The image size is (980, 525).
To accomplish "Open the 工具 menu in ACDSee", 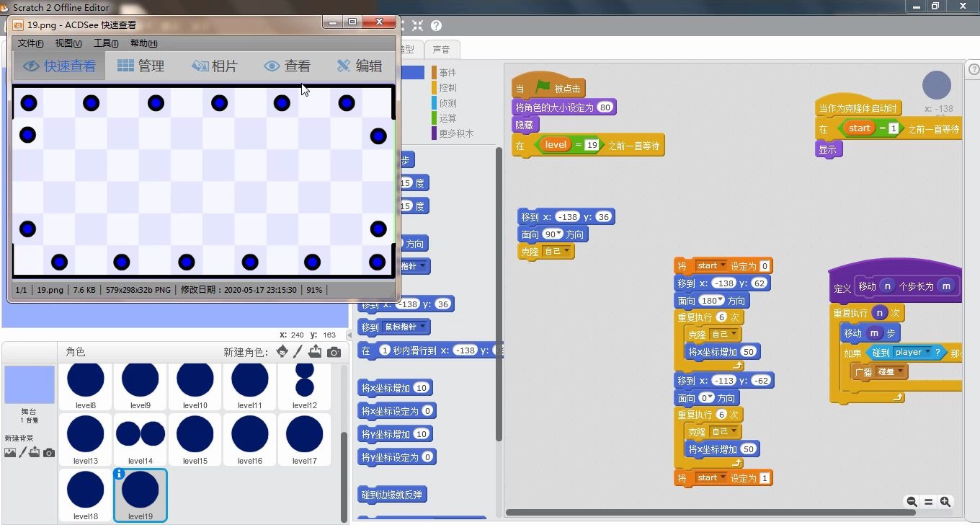I will (x=105, y=43).
